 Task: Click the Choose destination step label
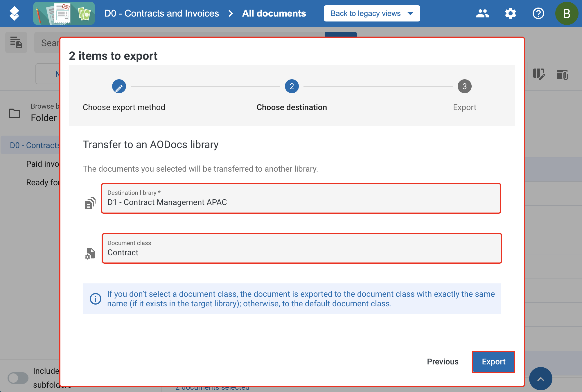(292, 107)
